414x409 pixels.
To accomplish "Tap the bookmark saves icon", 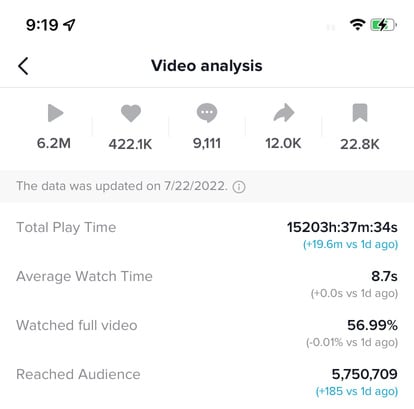I will [360, 113].
